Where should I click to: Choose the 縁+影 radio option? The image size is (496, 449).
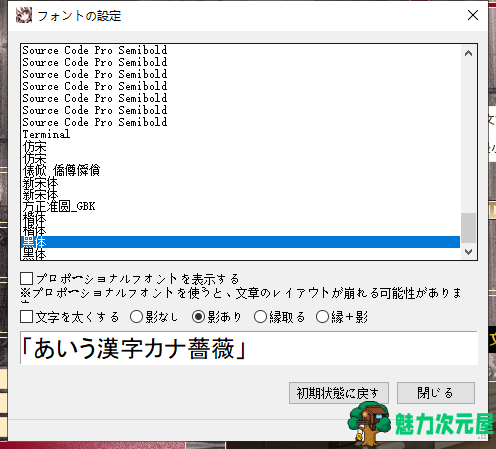pyautogui.click(x=322, y=317)
